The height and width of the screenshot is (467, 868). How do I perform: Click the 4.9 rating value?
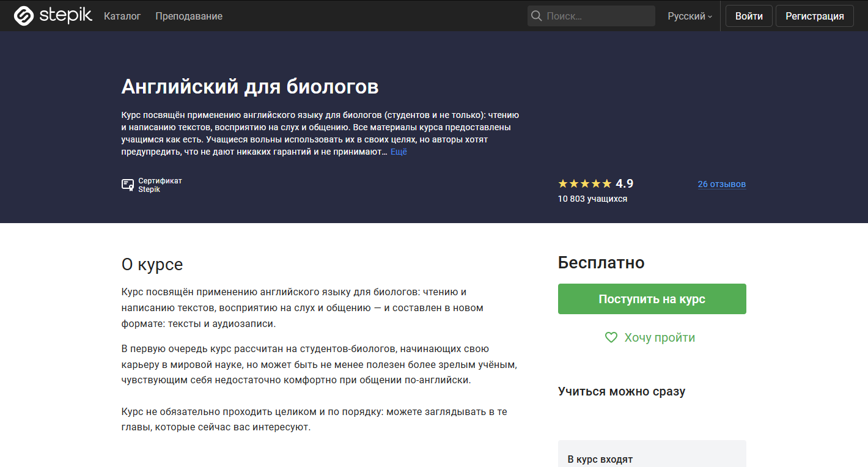click(625, 183)
